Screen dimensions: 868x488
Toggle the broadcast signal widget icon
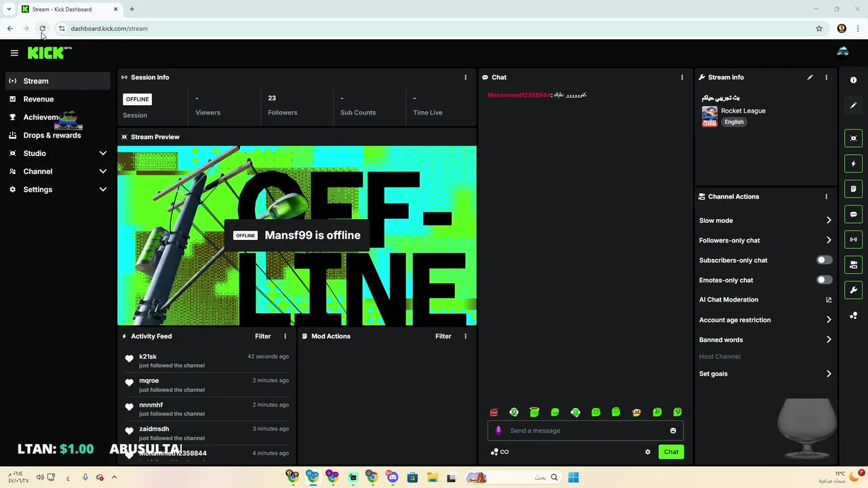[853, 239]
